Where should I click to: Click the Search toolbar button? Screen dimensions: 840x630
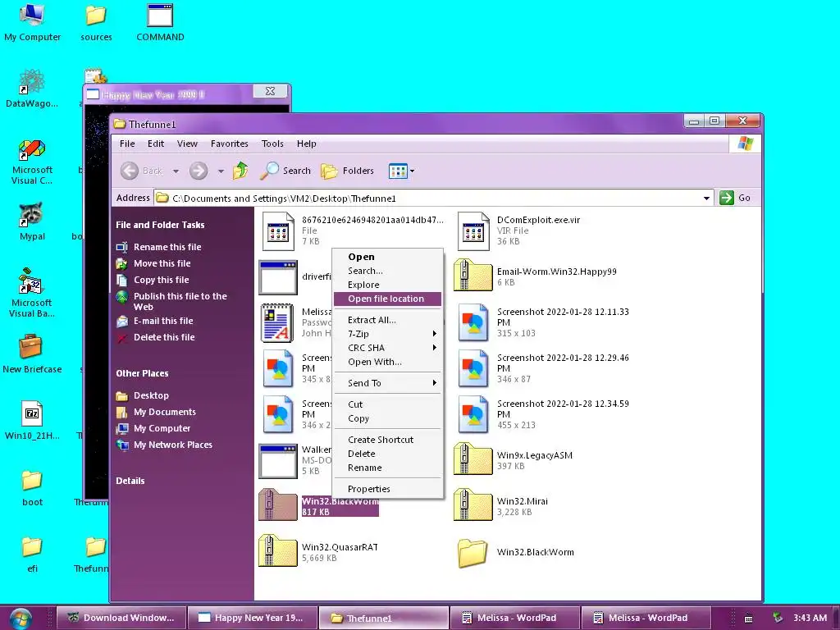(x=285, y=171)
